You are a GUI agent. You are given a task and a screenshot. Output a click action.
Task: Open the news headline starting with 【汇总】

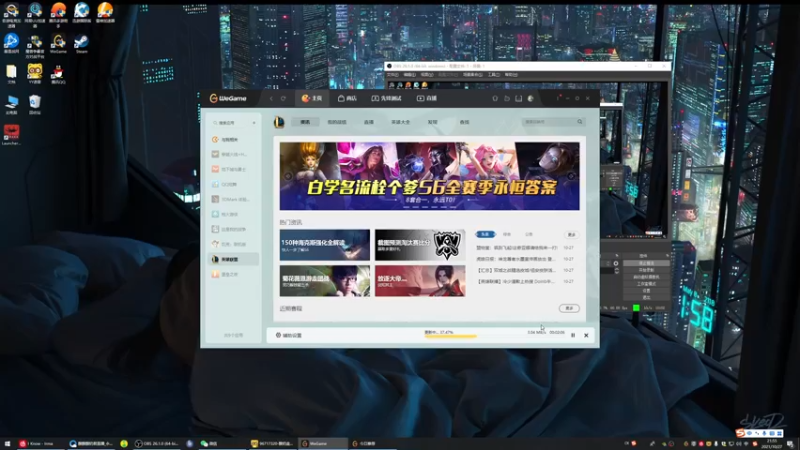coord(516,270)
